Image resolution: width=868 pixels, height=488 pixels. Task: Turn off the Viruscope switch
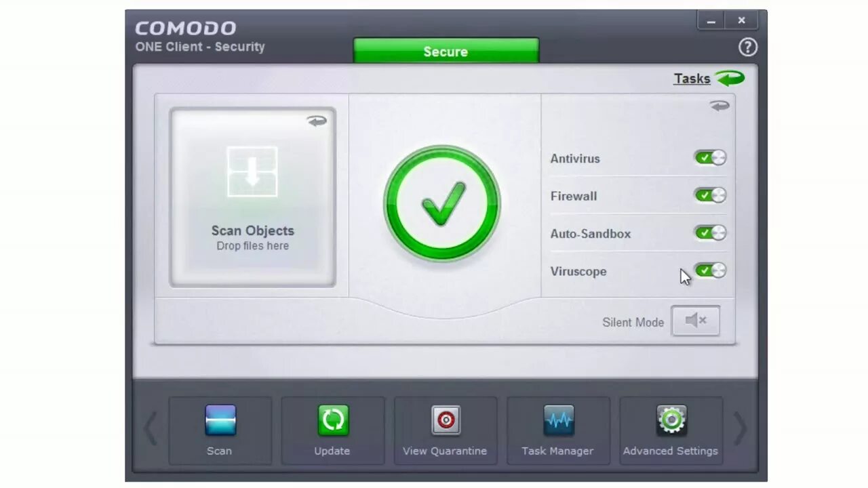coord(710,270)
